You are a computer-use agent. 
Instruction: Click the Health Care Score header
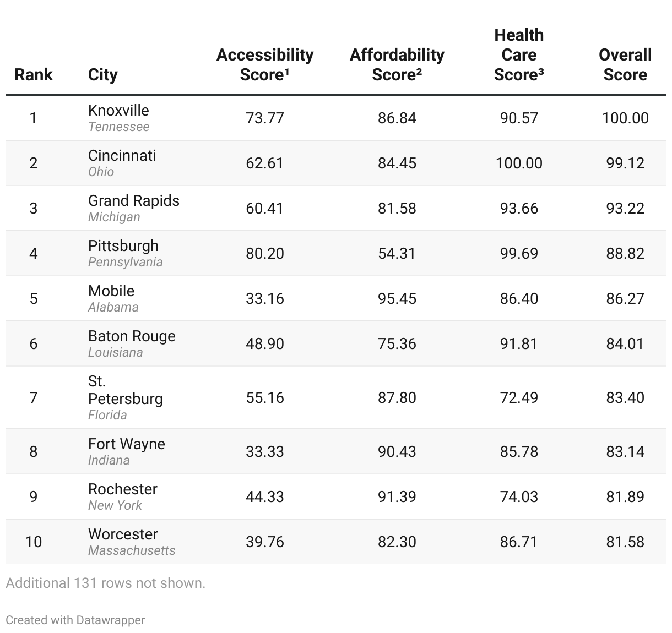point(519,54)
